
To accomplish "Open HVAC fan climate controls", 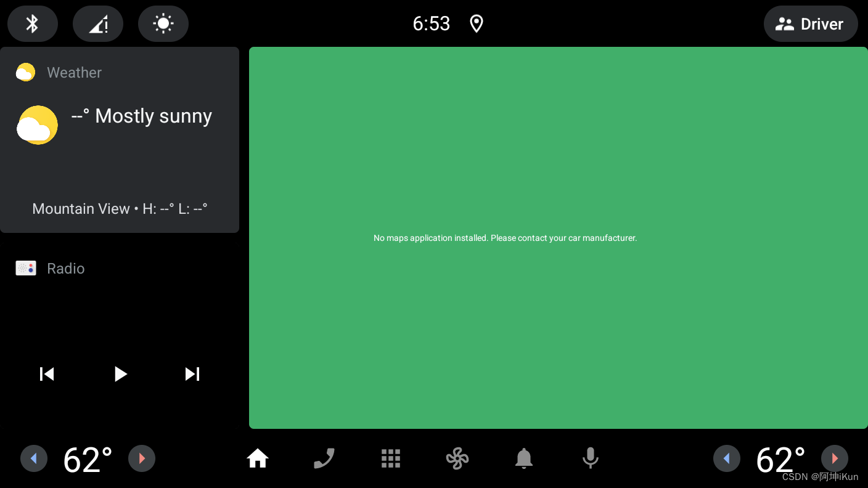I will pos(457,458).
